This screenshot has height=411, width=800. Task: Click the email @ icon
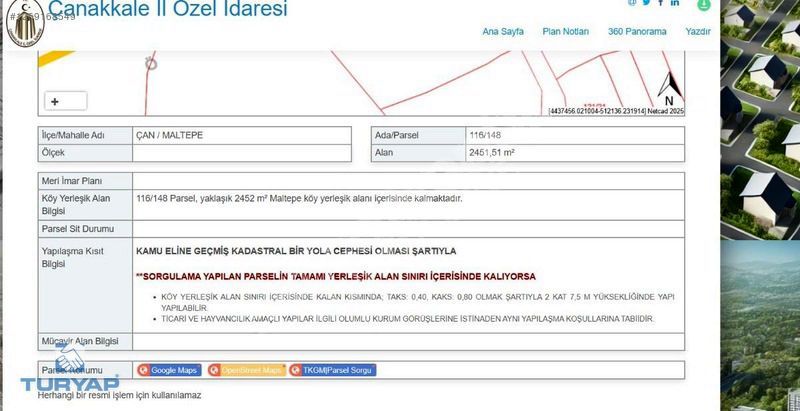(632, 3)
